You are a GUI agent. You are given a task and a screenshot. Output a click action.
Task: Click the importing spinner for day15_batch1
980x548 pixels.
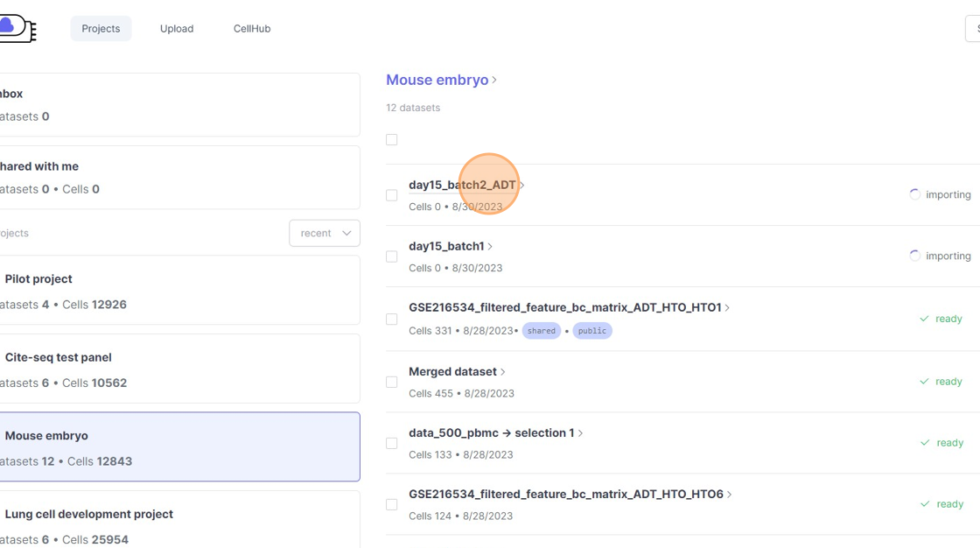914,256
